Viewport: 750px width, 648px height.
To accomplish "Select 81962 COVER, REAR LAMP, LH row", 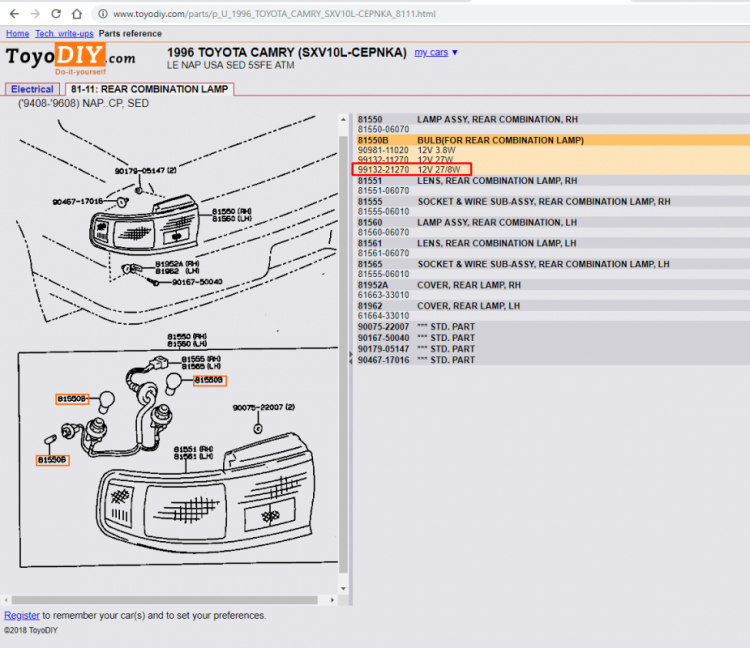I will click(x=553, y=306).
